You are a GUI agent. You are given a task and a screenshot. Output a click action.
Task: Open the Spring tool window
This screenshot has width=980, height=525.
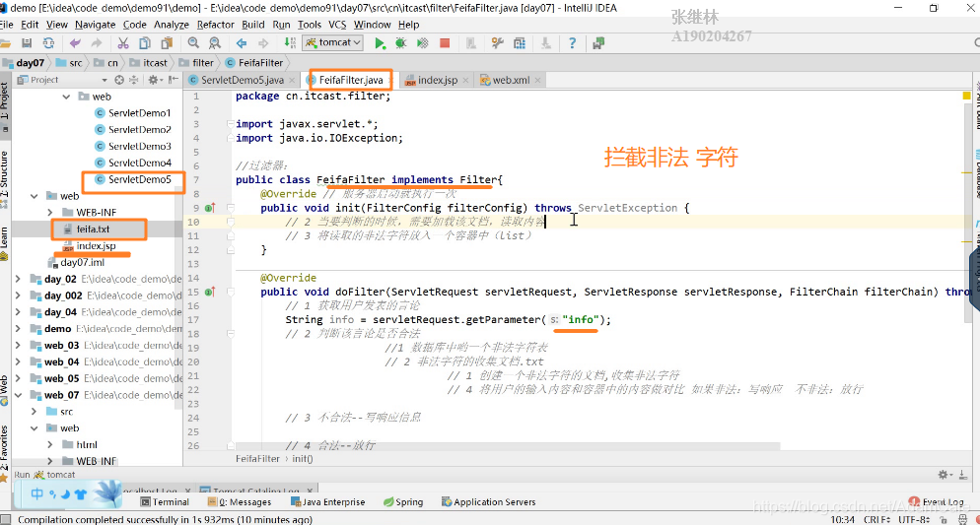[403, 502]
